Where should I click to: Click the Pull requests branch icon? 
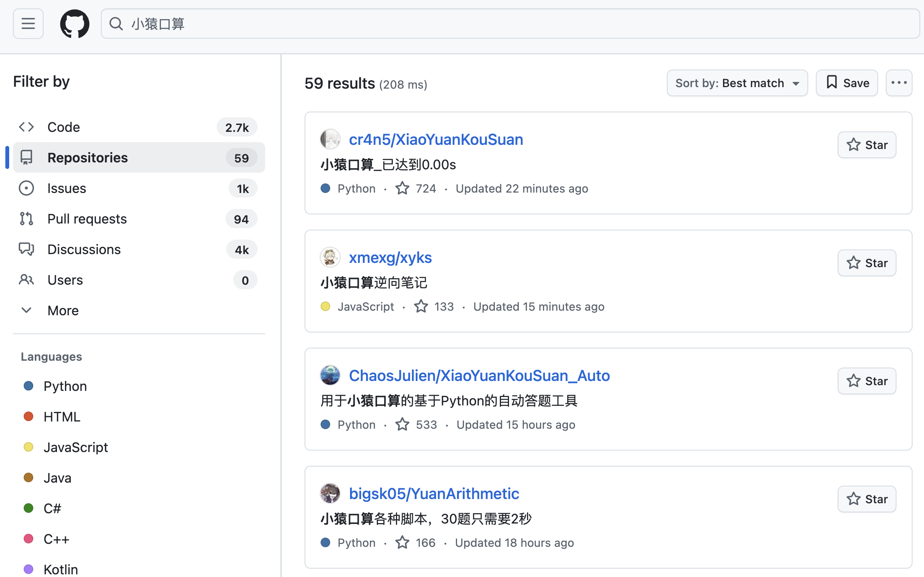[26, 219]
